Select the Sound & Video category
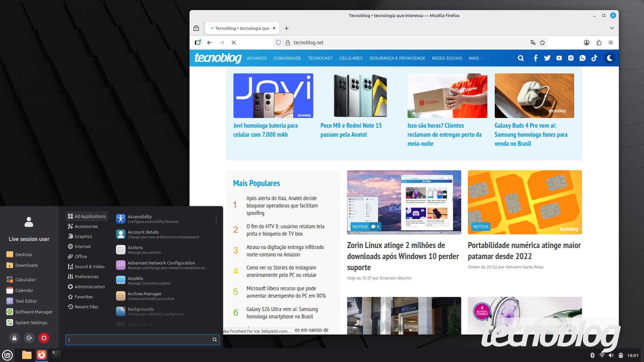644x362 pixels. (x=89, y=266)
